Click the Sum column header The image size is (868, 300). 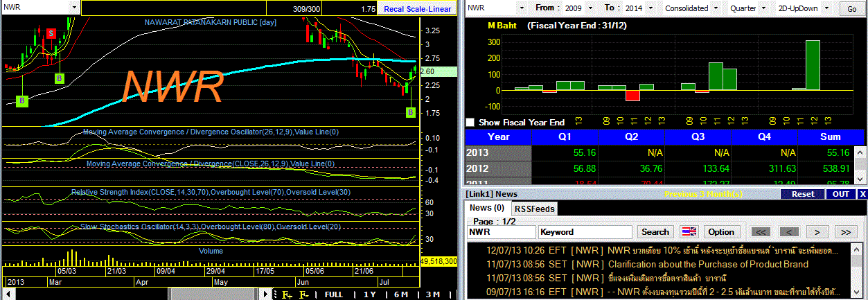coord(830,136)
